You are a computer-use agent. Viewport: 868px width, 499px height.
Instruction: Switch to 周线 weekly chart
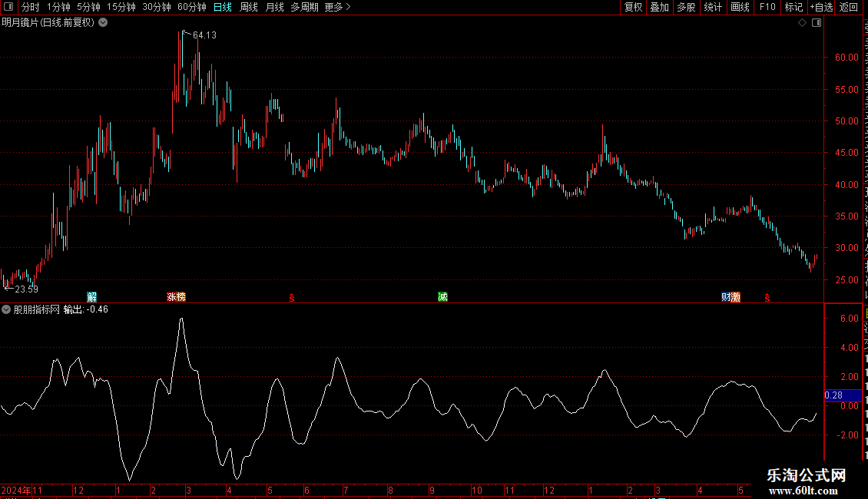point(249,7)
